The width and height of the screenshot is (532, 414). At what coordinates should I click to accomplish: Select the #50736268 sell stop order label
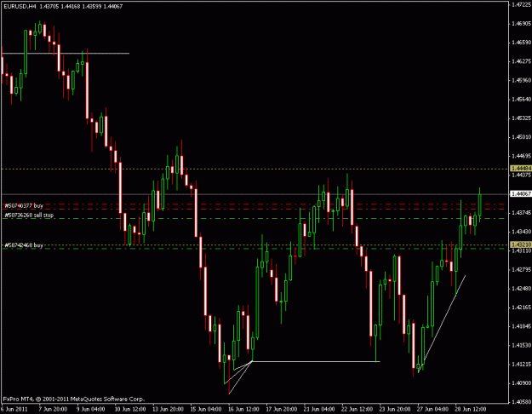pos(29,215)
